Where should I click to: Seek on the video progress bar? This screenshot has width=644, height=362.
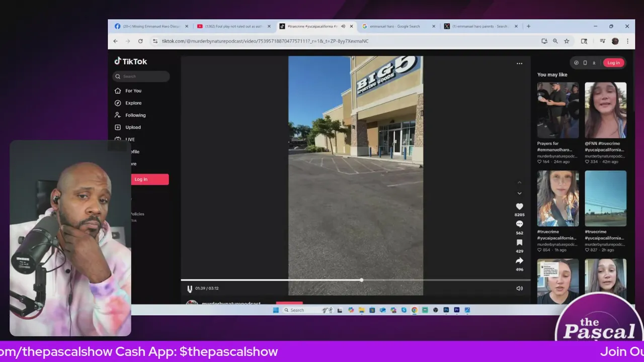tap(355, 280)
